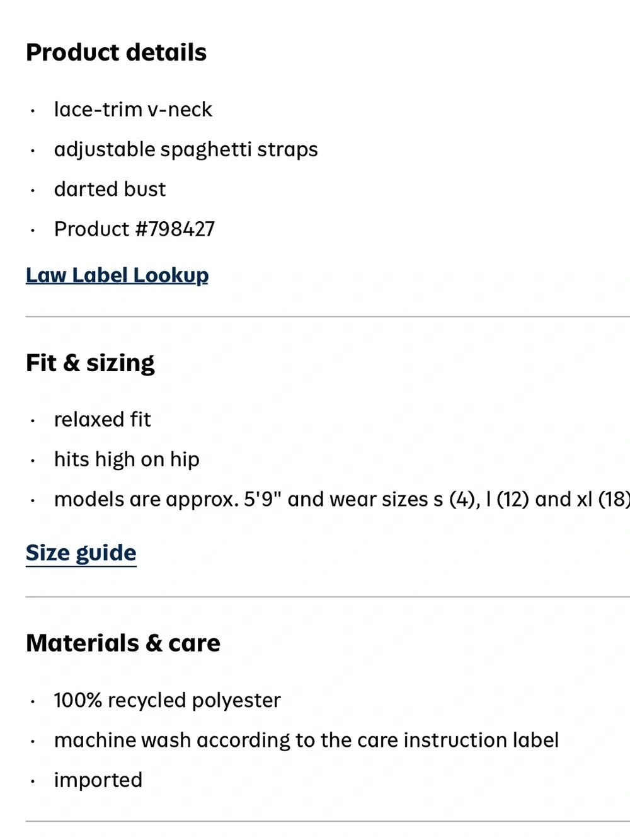Click the bullet dot beside imported

click(x=31, y=781)
